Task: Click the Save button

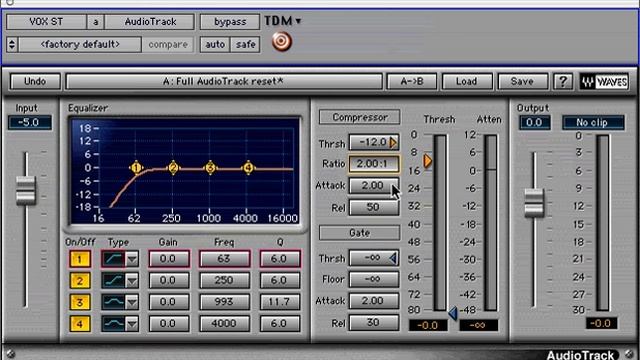Action: coord(522,82)
